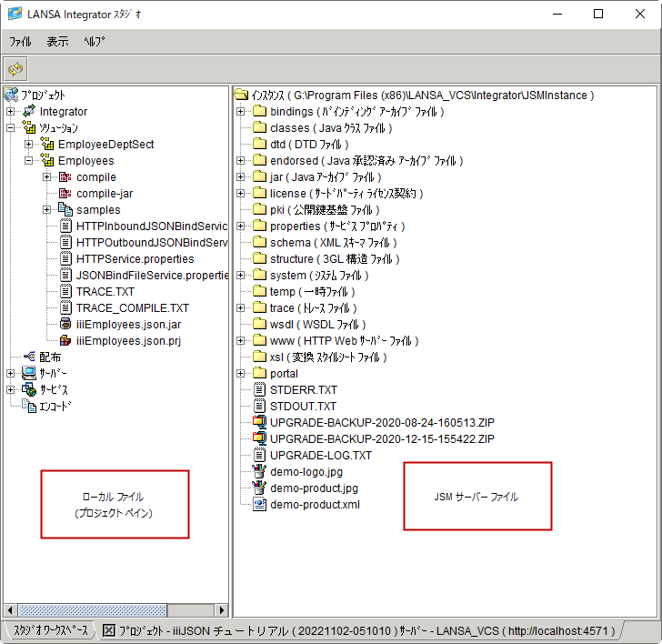
Task: Click the UPGRADE-BACKUP-2020-08-24-160513.ZIP archive icon
Action: point(259,422)
